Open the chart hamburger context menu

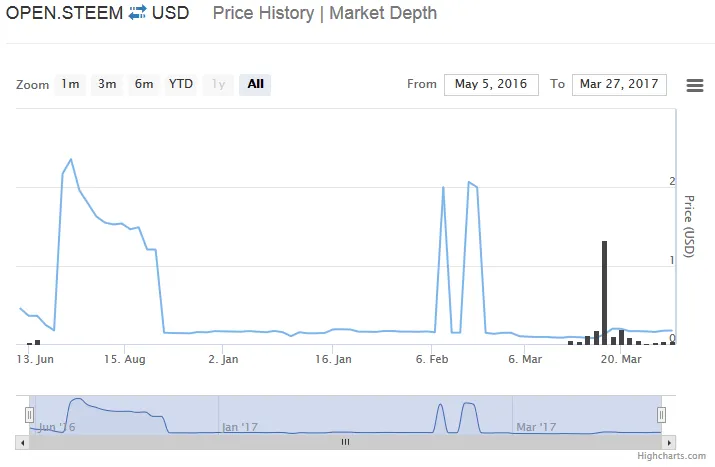click(694, 85)
